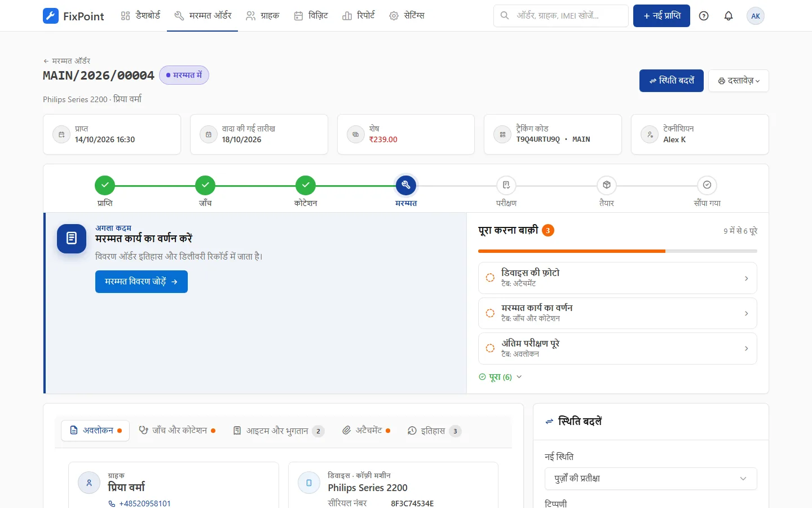
Task: Open notifications bell icon
Action: (729, 16)
